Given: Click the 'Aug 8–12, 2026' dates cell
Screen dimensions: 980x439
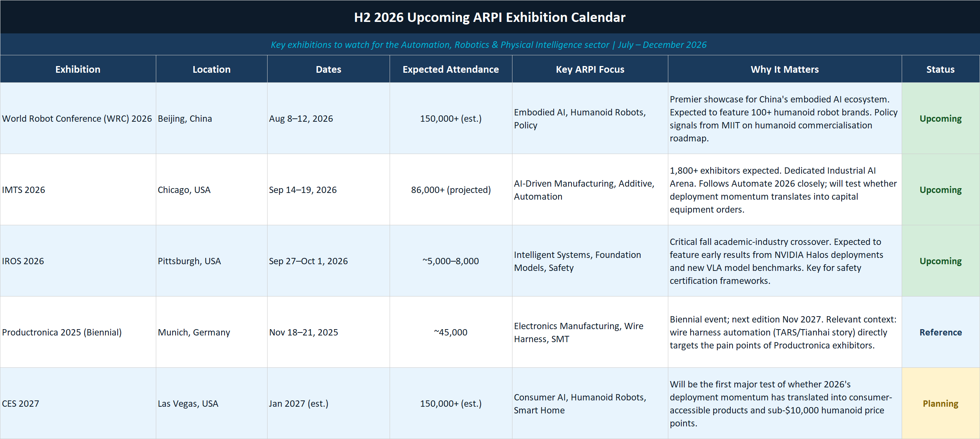Looking at the screenshot, I should pos(328,118).
